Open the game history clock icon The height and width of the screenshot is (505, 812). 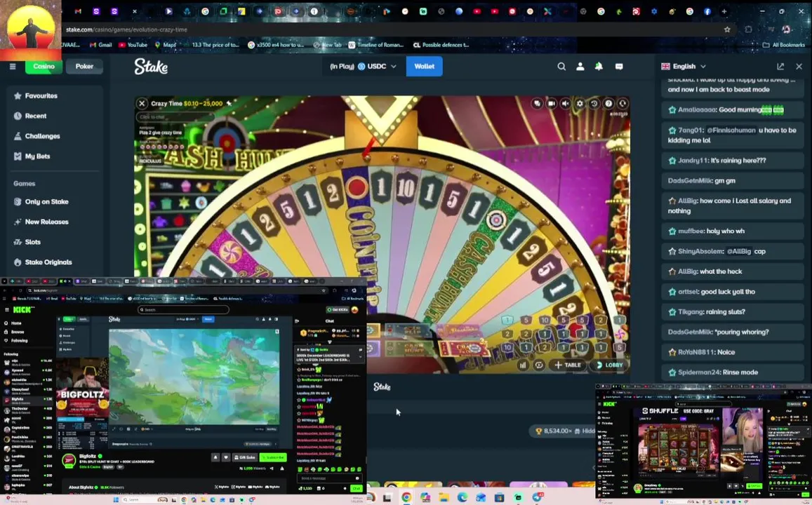coord(594,104)
